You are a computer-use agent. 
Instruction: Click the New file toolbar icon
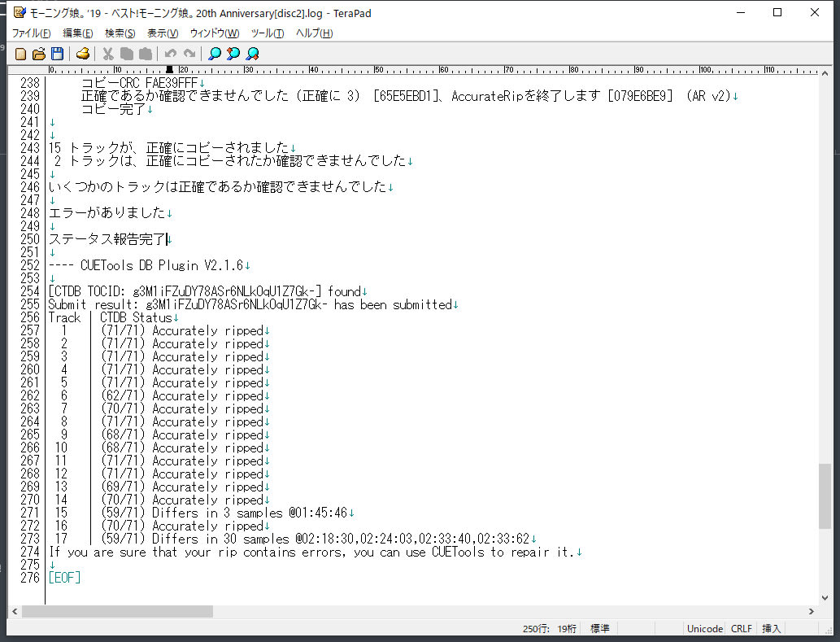click(x=20, y=54)
